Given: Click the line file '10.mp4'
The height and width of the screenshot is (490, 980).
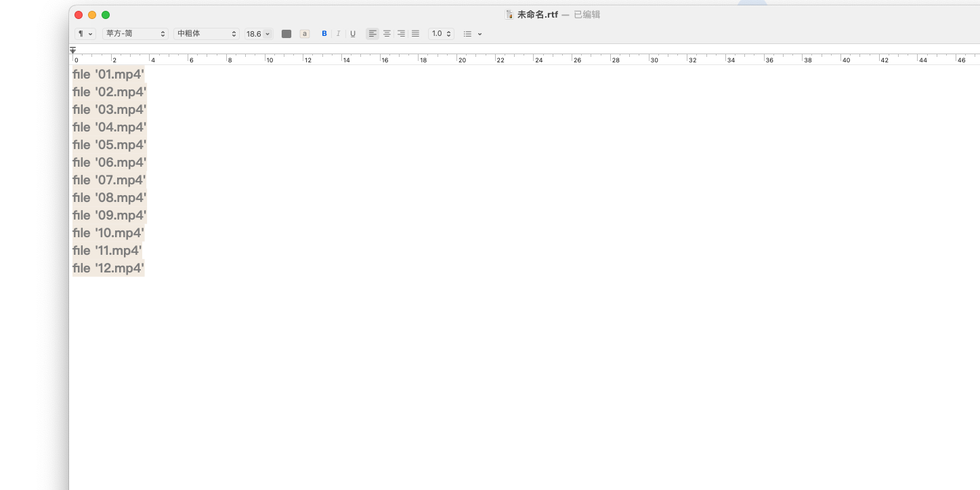Looking at the screenshot, I should tap(108, 233).
